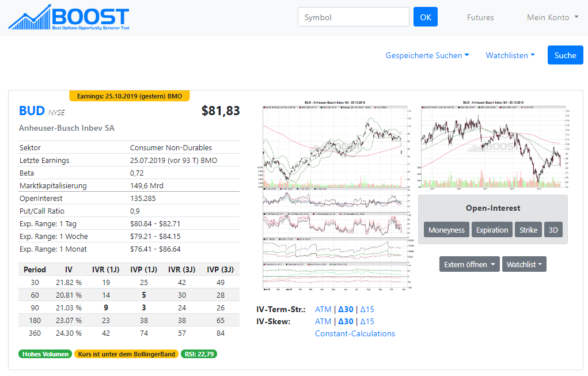This screenshot has width=588, height=376.
Task: Click the Earnings: 25.10.2019 banner
Action: 130,96
